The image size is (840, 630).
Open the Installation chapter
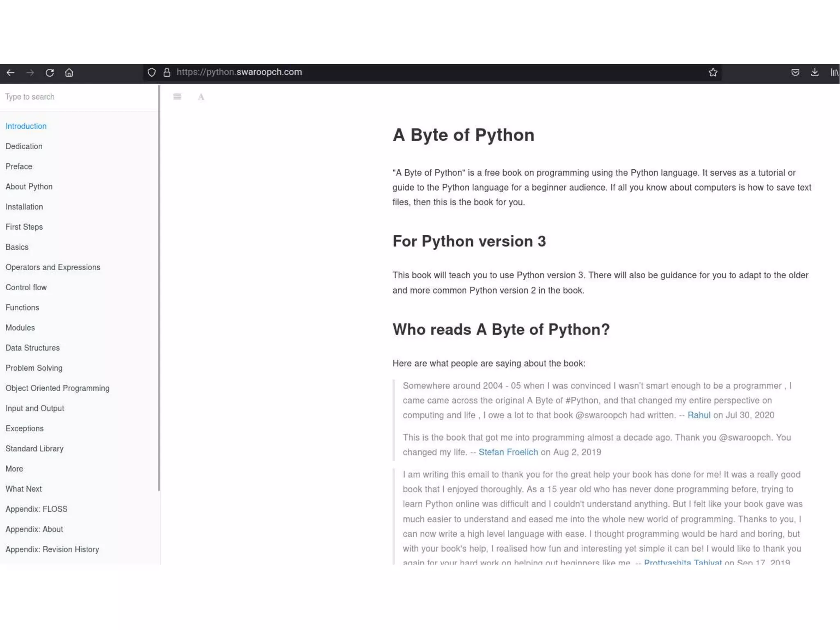(24, 207)
